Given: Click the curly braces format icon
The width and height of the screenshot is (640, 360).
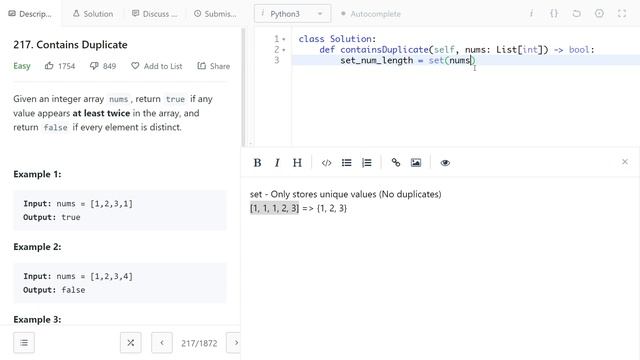Looking at the screenshot, I should [554, 13].
